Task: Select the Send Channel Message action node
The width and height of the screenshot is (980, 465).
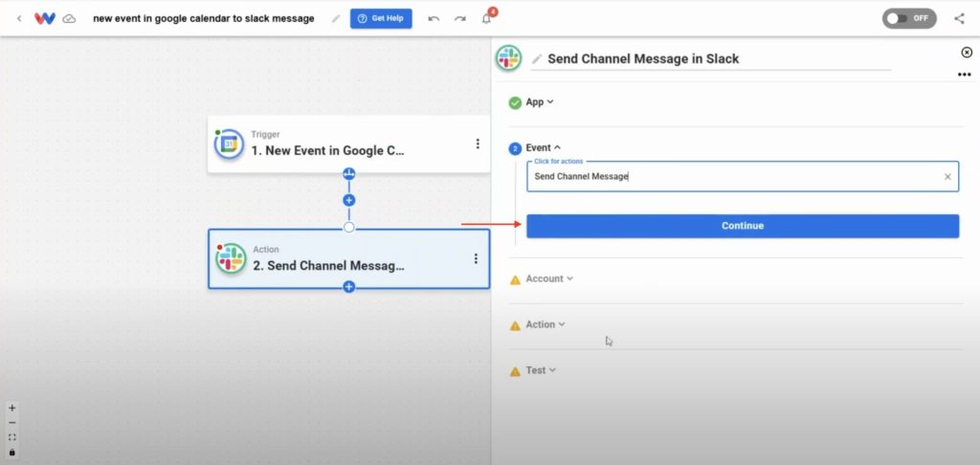Action: [x=348, y=258]
